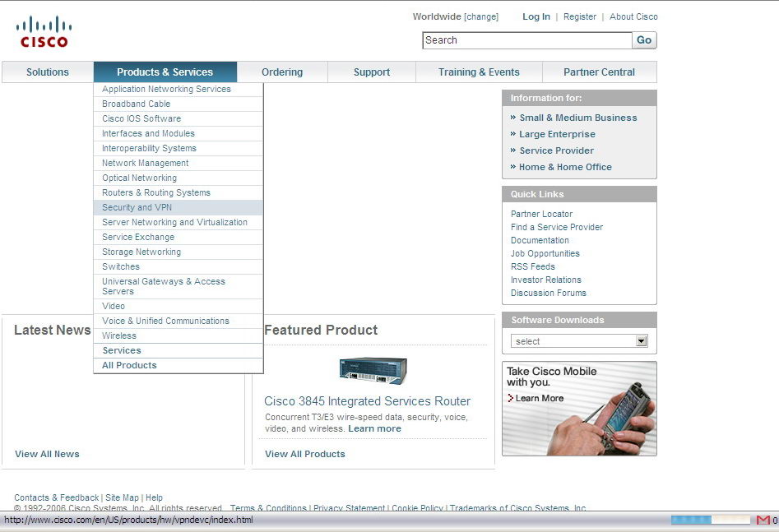Select Universal Gateways & Access Servers item
This screenshot has height=532, width=779.
pyautogui.click(x=179, y=286)
